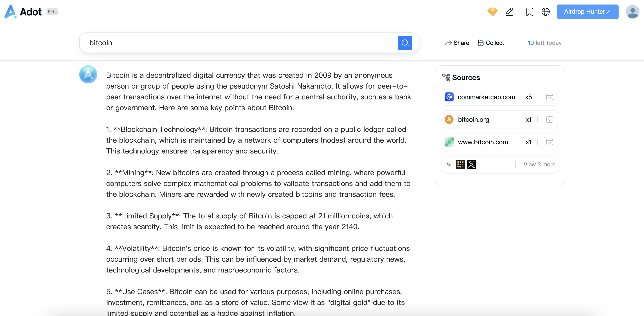Click the bitcoin.org source name

[x=473, y=119]
